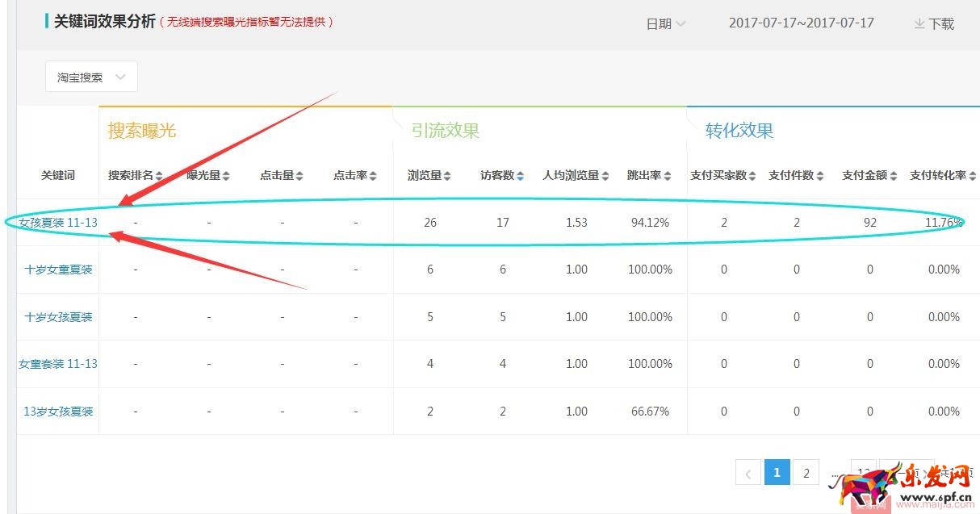
Task: Open the 淘宝搜索 channel dropdown
Action: point(90,77)
